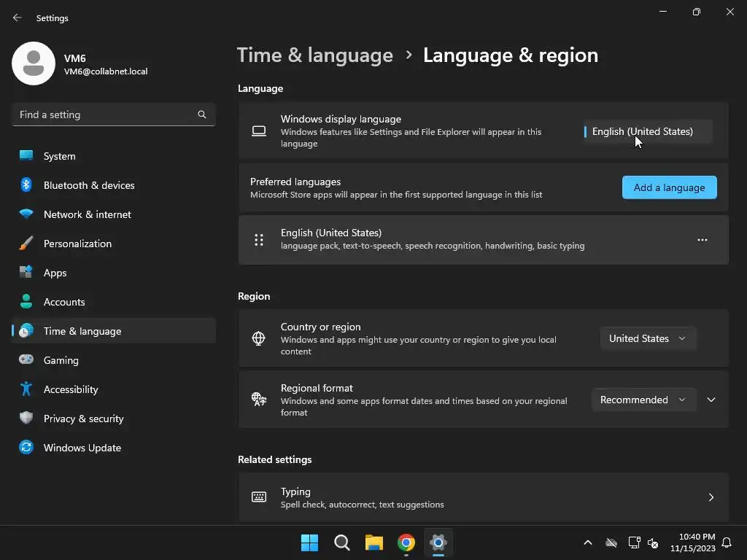Open Windows Update settings
The width and height of the screenshot is (747, 560).
pyautogui.click(x=113, y=448)
